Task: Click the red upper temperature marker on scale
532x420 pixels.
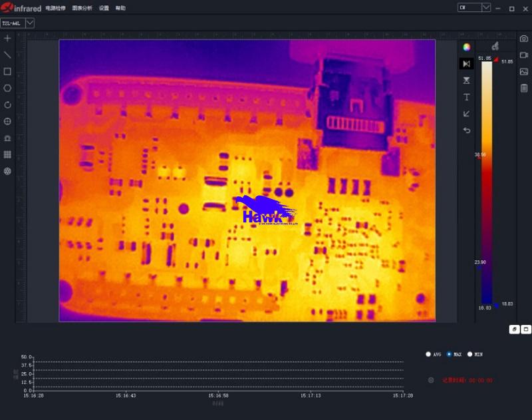Action: click(495, 60)
